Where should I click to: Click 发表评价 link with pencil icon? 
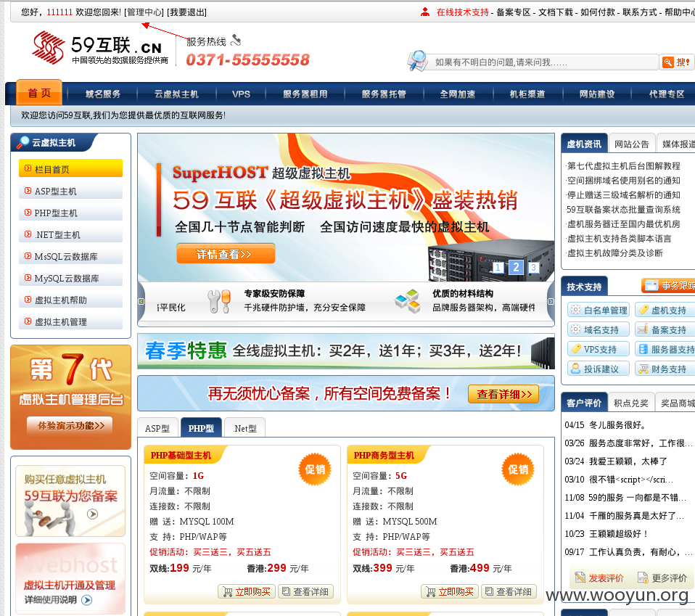(x=599, y=578)
